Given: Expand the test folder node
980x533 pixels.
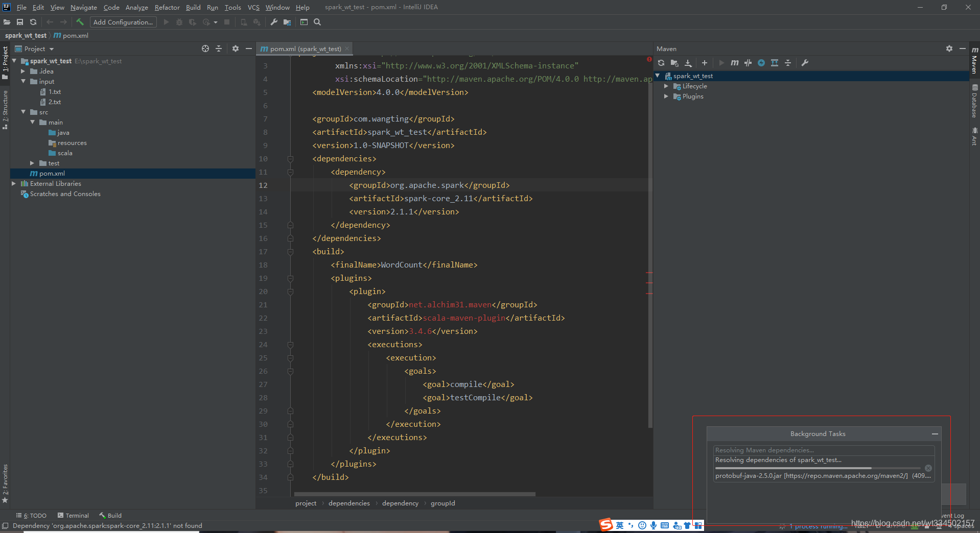Looking at the screenshot, I should 32,163.
